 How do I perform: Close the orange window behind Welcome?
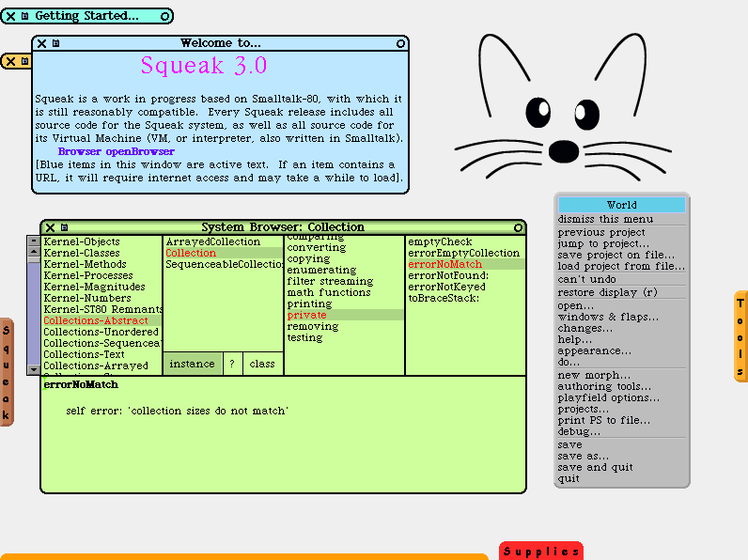coord(10,61)
